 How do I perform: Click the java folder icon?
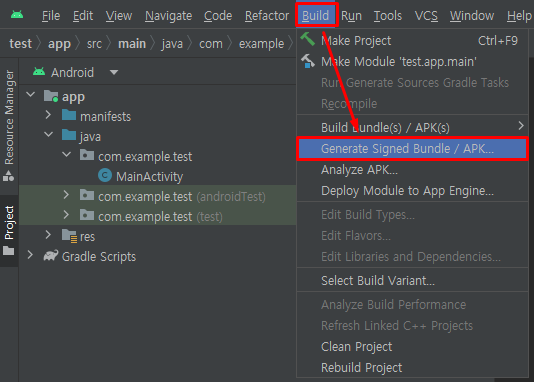(x=69, y=135)
